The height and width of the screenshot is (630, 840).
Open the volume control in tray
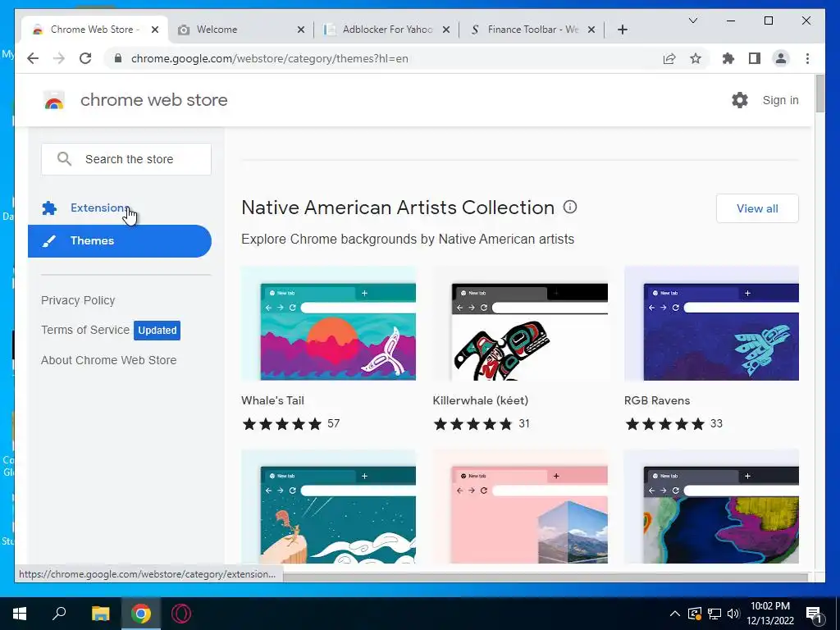[733, 614]
